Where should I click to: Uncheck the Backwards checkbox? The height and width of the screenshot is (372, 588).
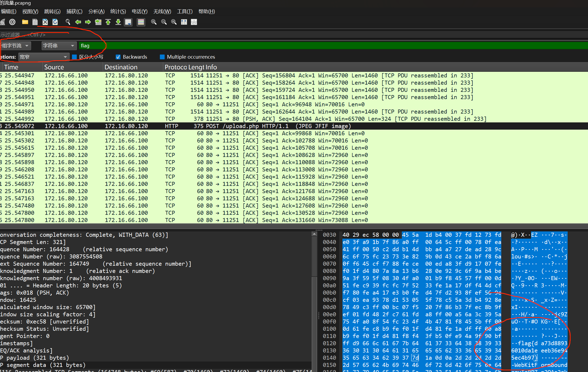coord(118,57)
